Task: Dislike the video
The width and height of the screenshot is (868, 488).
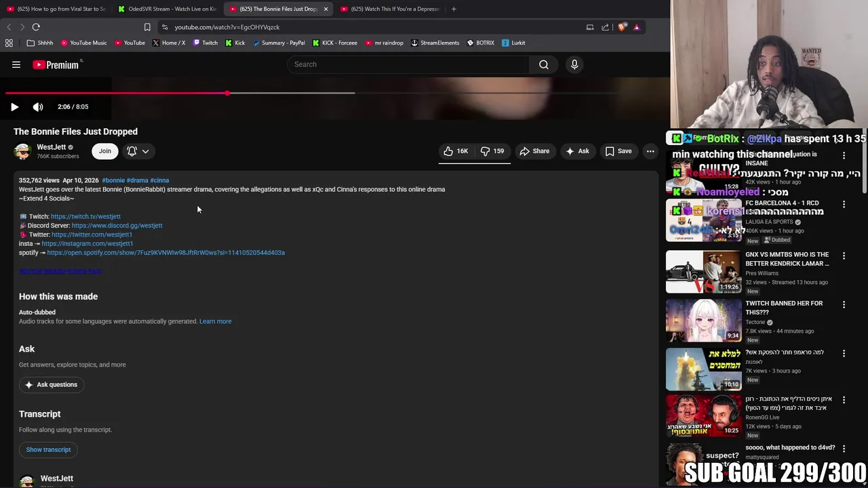Action: (492, 151)
